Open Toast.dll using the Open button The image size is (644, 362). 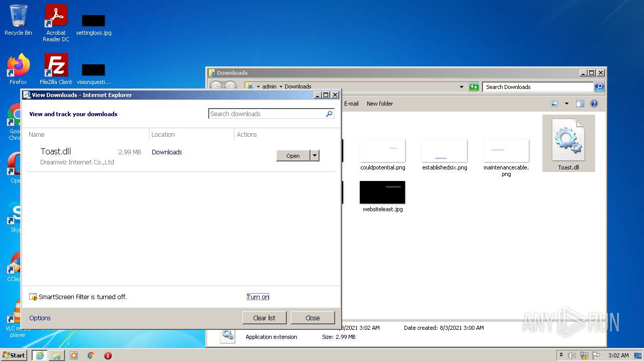[293, 156]
